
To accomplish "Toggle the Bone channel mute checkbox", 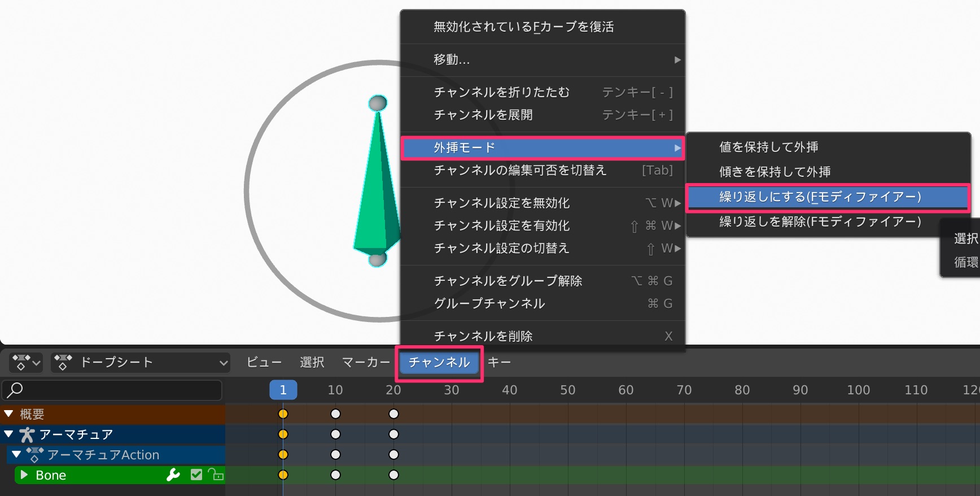I will point(196,475).
